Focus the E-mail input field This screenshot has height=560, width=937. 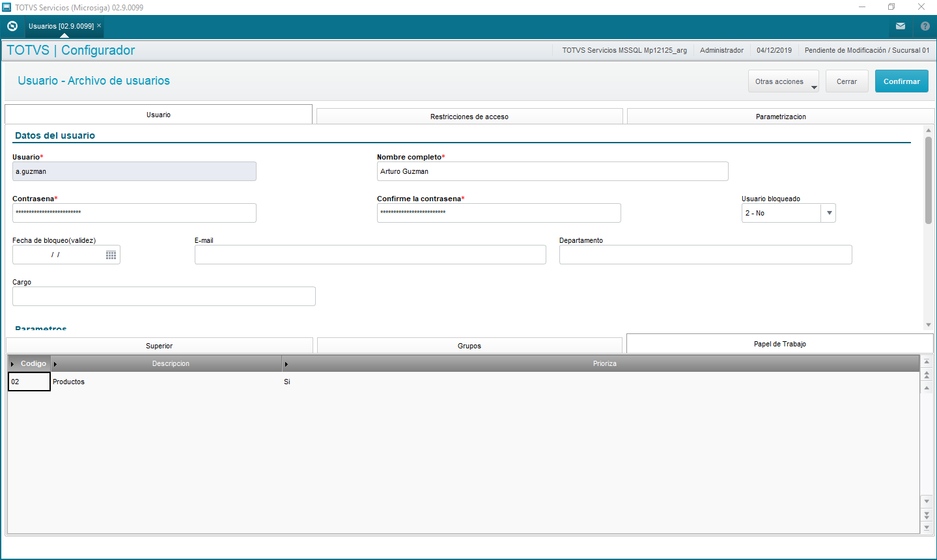pos(370,255)
